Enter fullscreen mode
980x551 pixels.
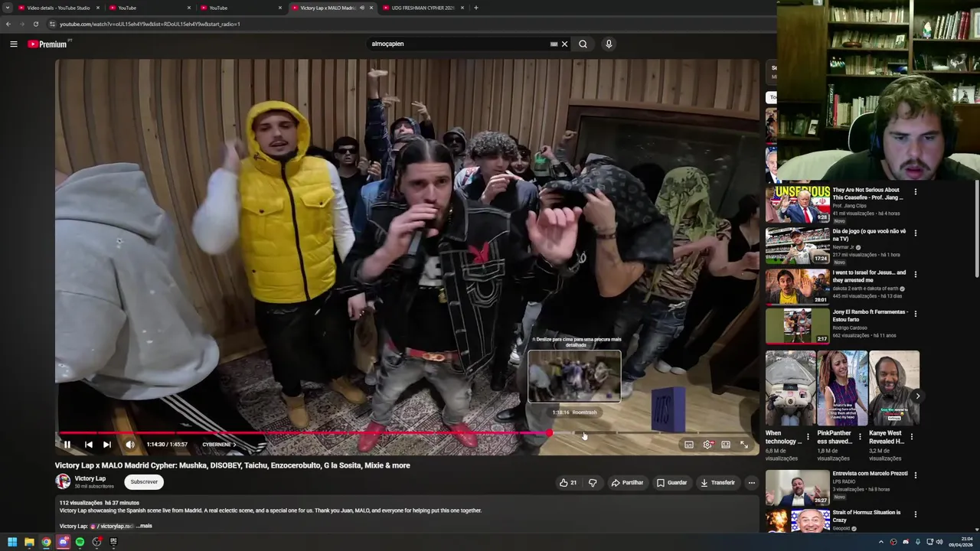[744, 445]
